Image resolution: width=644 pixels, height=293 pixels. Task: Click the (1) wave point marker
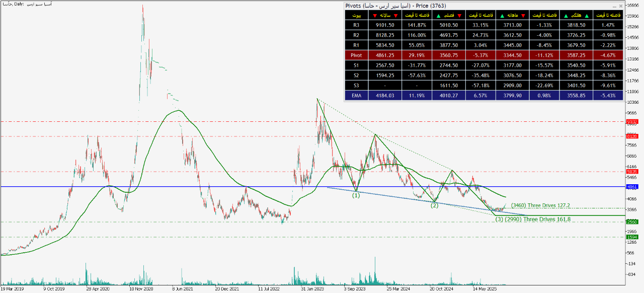pos(356,195)
